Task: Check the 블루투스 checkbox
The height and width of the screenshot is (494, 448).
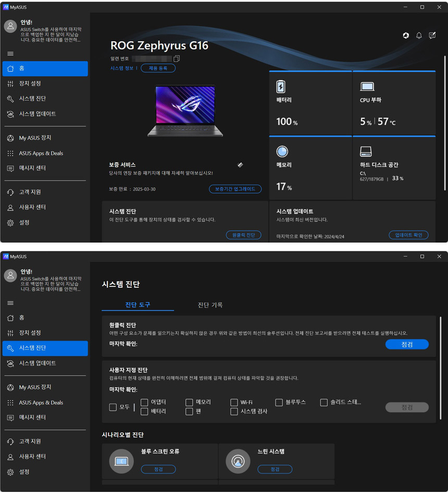Action: click(x=279, y=402)
